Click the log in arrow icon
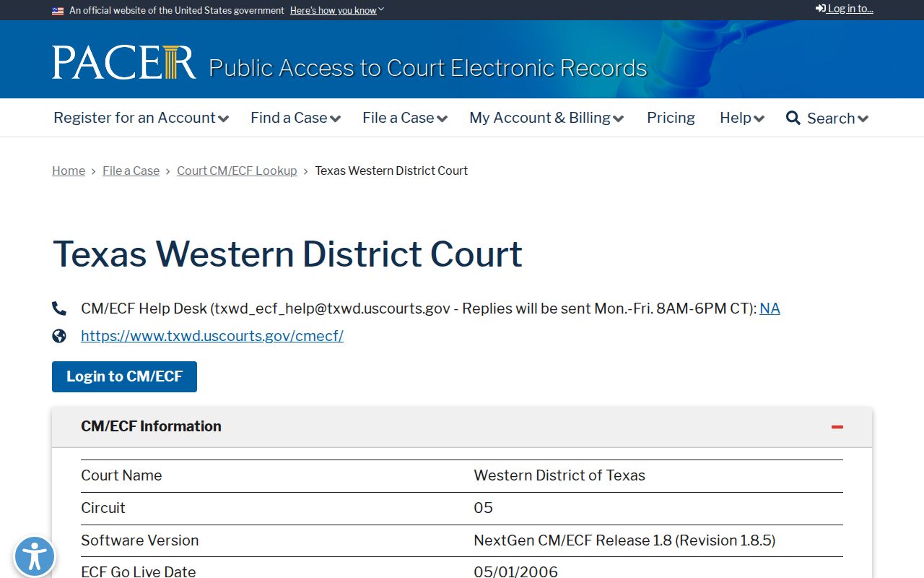 pyautogui.click(x=821, y=9)
